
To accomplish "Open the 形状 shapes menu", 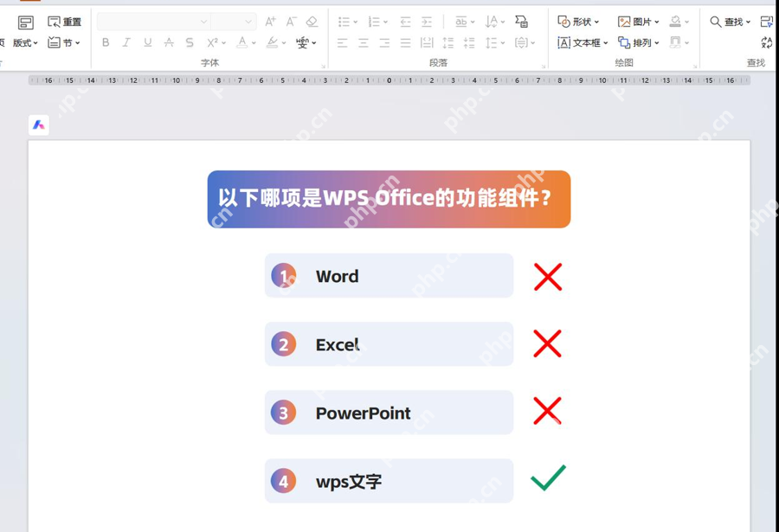I will pyautogui.click(x=578, y=22).
